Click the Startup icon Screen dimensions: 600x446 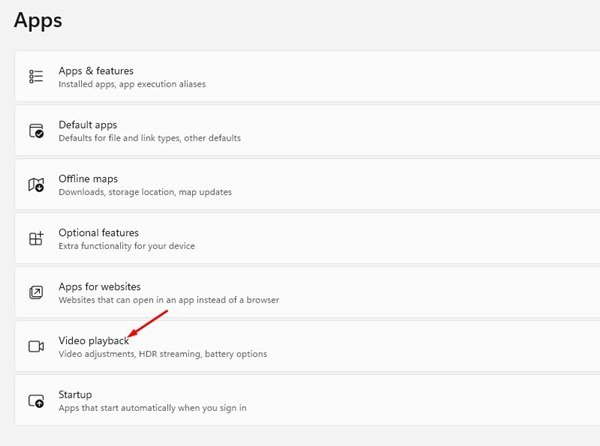pos(36,400)
